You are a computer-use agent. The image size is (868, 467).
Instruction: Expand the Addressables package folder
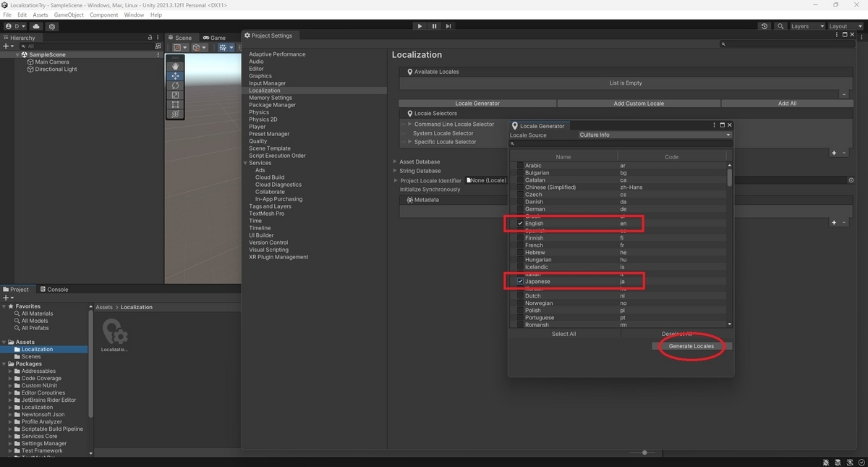click(11, 371)
